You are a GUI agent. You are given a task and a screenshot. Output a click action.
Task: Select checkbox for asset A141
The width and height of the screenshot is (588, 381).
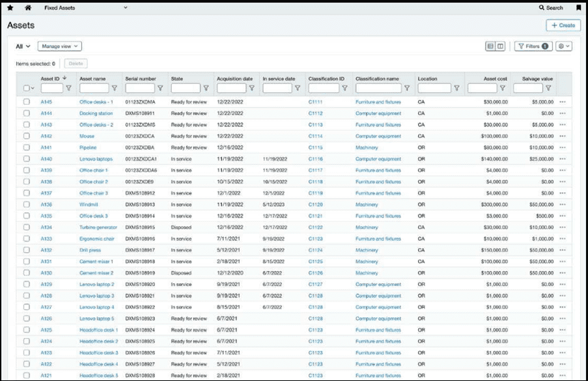coord(26,147)
